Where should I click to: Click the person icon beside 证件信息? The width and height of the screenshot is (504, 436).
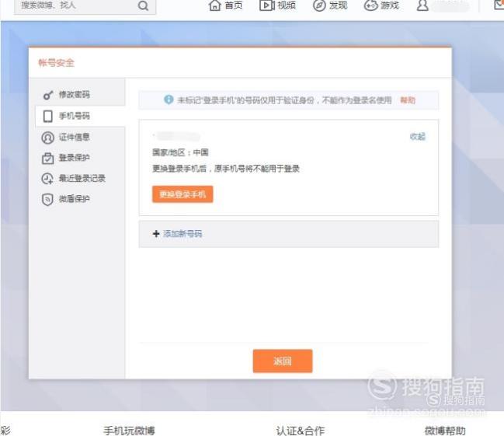48,138
